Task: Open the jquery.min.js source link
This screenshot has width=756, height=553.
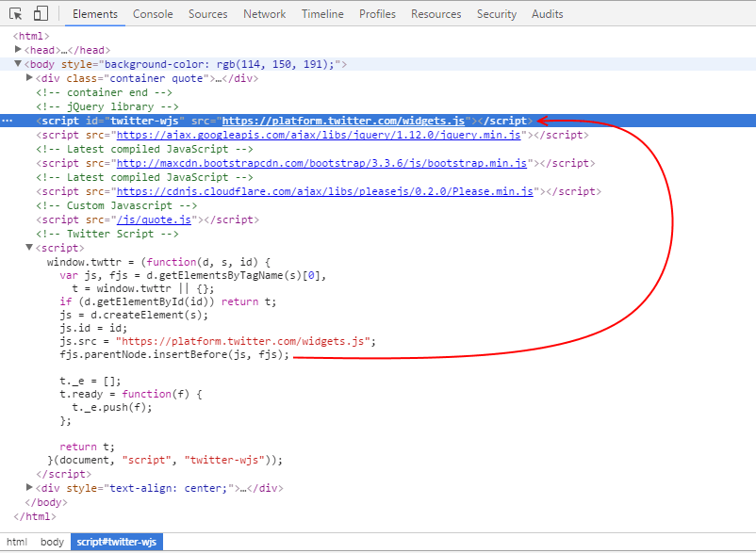Action: 318,136
